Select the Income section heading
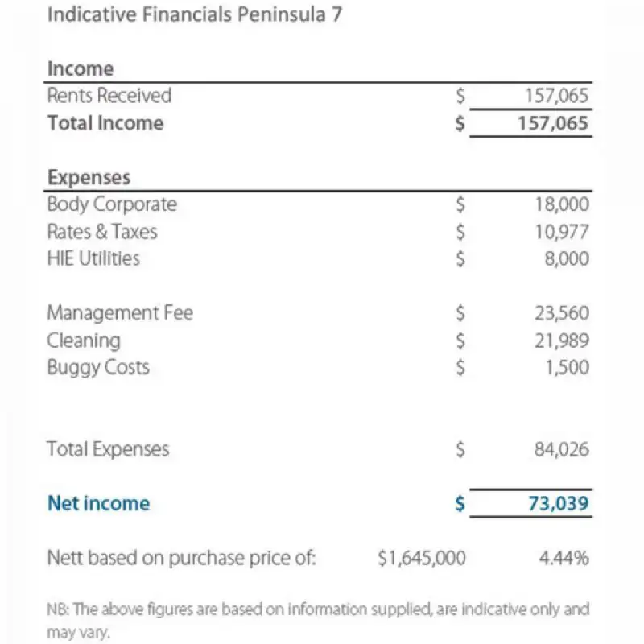 pos(80,69)
